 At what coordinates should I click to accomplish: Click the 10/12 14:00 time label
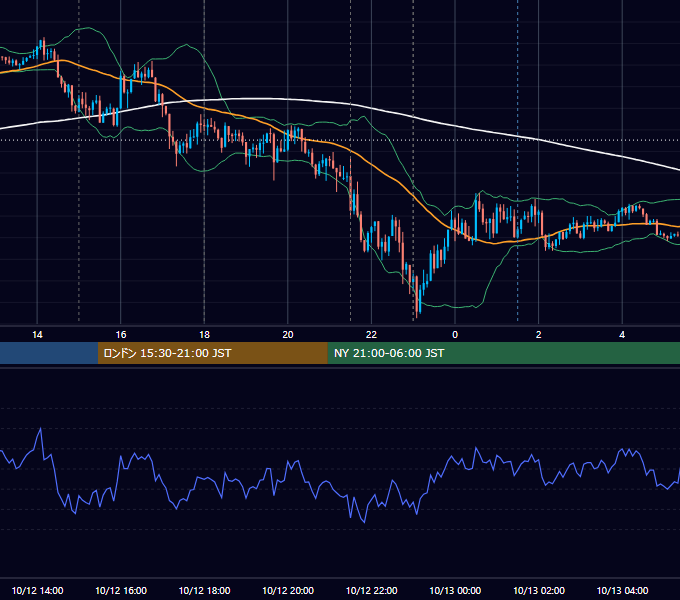(x=37, y=590)
